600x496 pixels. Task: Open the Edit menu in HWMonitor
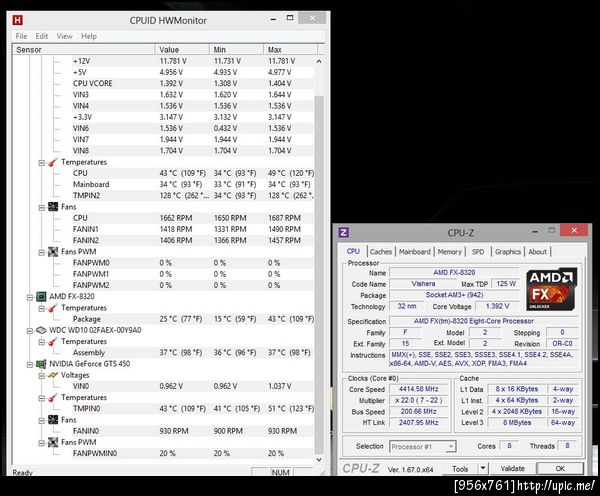(x=42, y=36)
